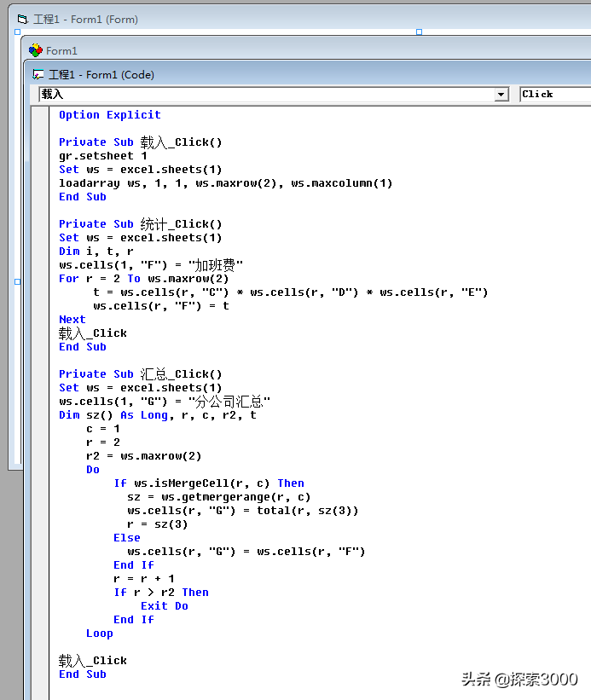This screenshot has width=591, height=700.
Task: Open the Click procedure combo box
Action: 556,94
